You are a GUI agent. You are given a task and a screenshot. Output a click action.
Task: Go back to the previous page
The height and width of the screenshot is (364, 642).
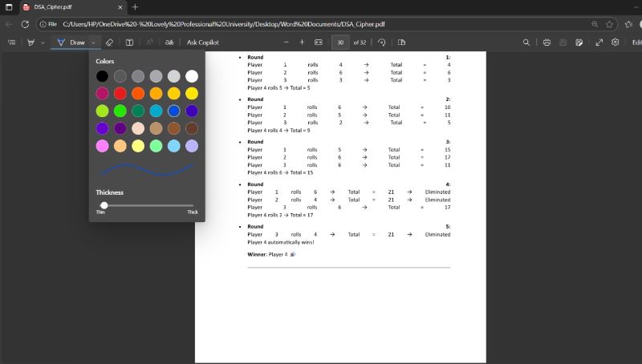click(x=9, y=24)
